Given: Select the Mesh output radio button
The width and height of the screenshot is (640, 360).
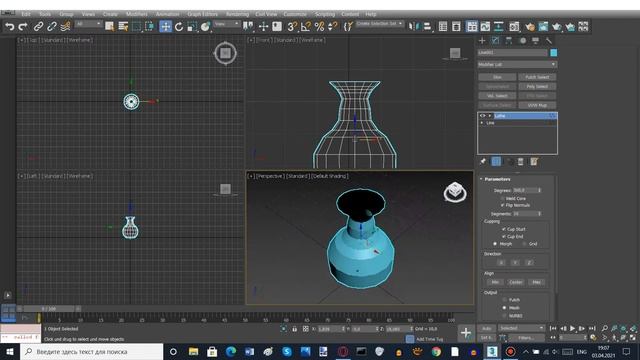Looking at the screenshot, I should point(504,308).
